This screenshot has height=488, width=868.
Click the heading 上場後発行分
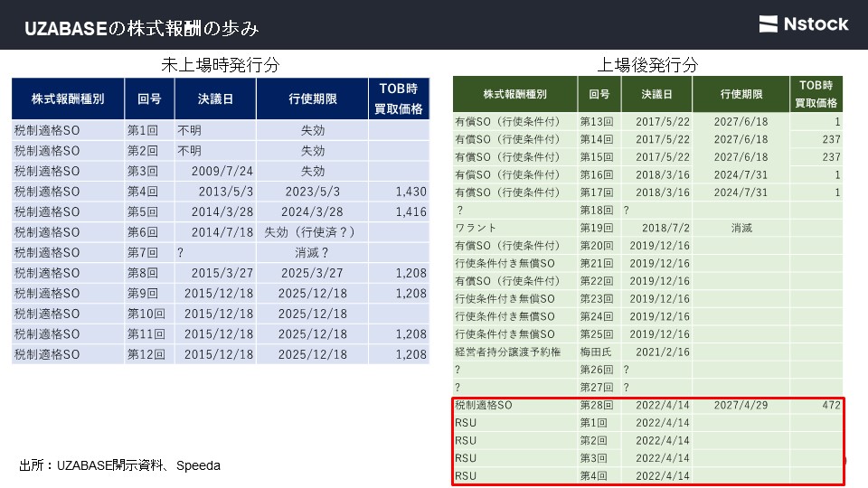[x=647, y=65]
